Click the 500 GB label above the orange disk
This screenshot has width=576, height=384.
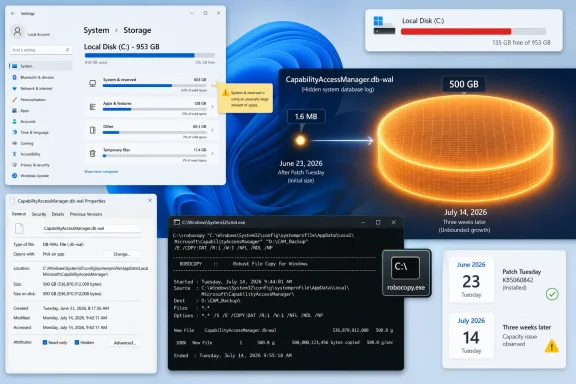point(464,84)
